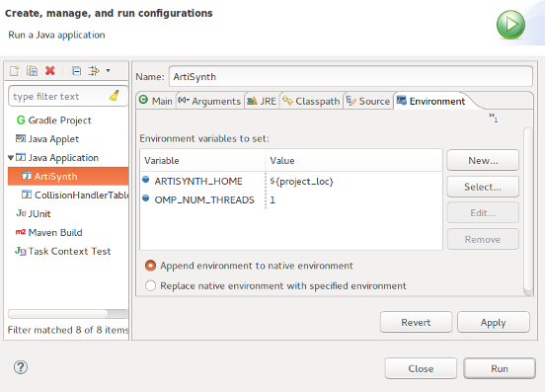Click the green Run arrow graphic
Image resolution: width=545 pixels, height=392 pixels.
coord(510,25)
